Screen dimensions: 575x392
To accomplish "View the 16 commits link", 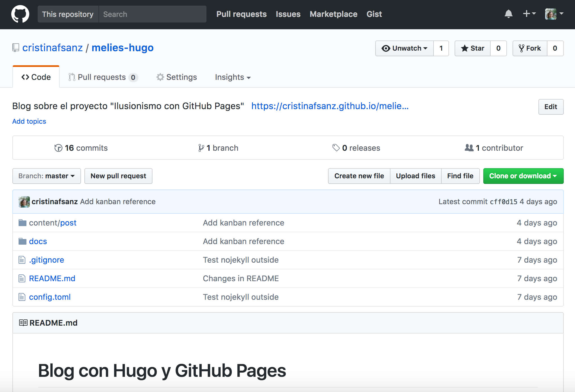I will click(x=81, y=148).
